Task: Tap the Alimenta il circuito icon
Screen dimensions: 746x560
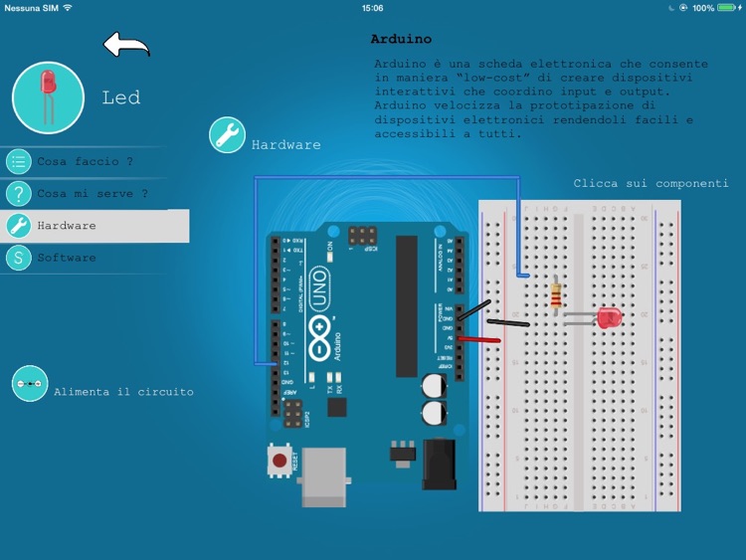Action: click(x=30, y=384)
